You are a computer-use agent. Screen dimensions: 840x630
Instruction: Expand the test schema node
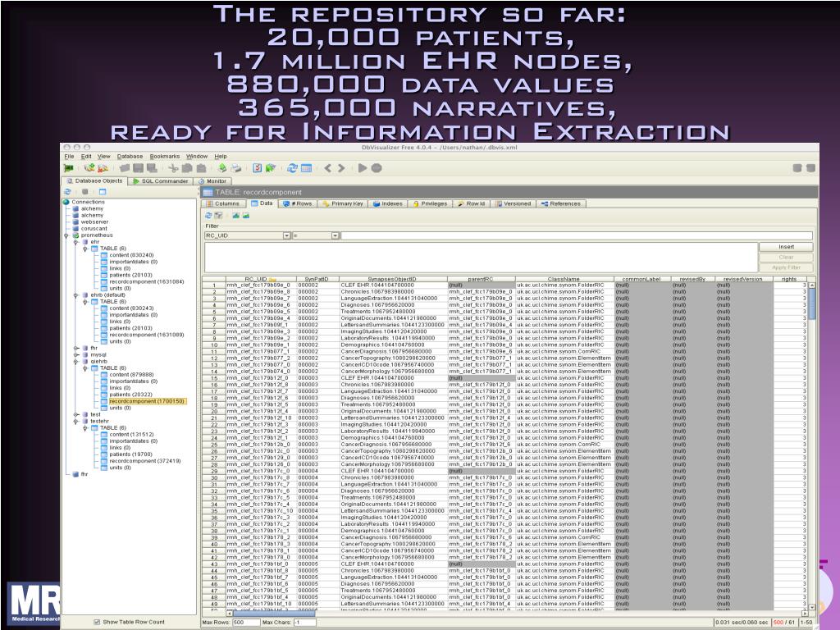coord(76,414)
